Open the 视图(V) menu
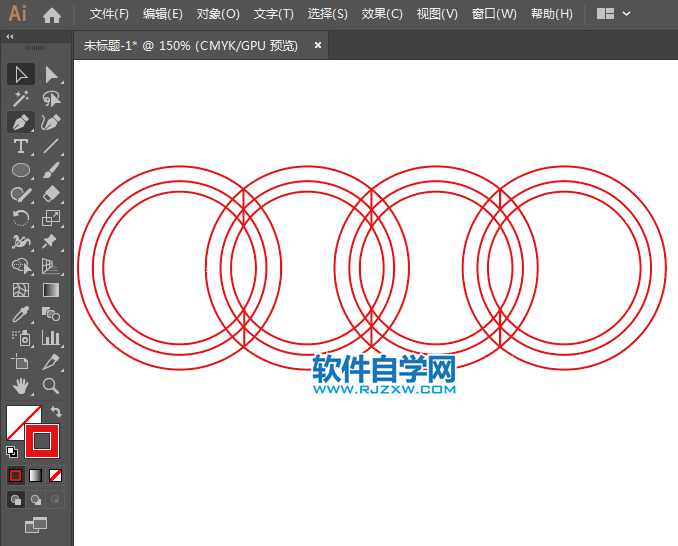The width and height of the screenshot is (678, 546). click(437, 14)
